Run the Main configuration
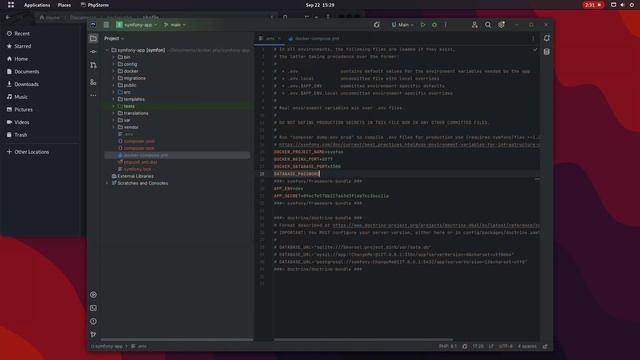The width and height of the screenshot is (640, 360). pos(423,25)
